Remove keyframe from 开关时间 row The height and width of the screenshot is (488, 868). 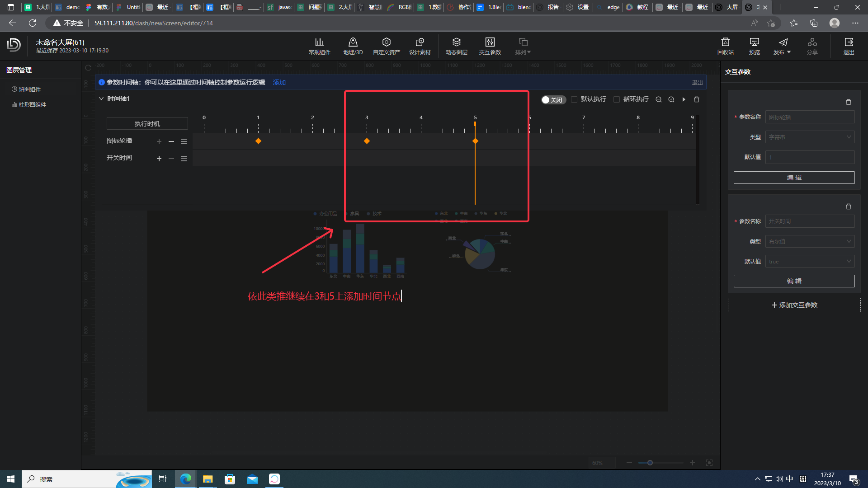[171, 159]
